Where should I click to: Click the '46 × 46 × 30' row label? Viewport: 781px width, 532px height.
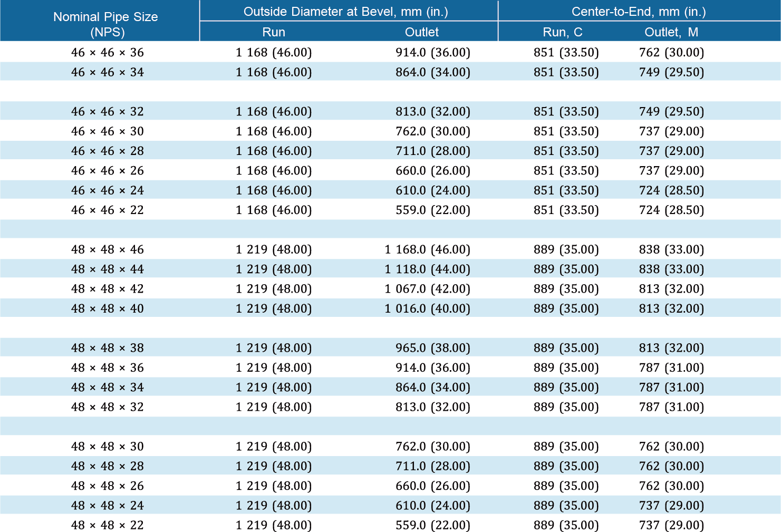click(108, 131)
